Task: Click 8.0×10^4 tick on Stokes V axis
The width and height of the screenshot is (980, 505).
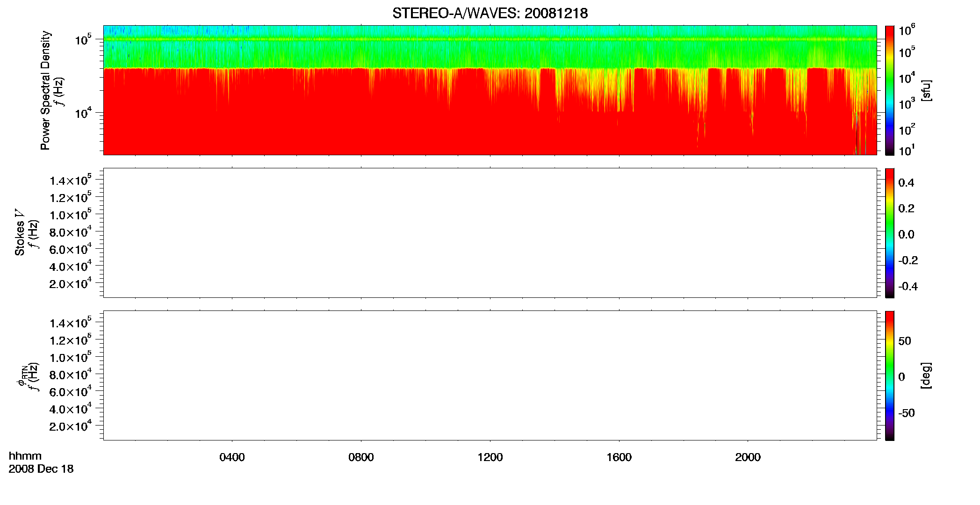Action: point(71,232)
